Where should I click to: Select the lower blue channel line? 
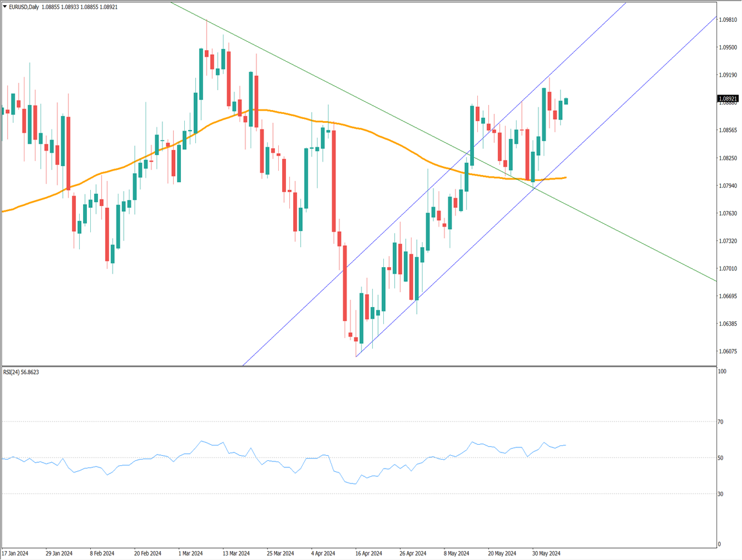(644, 77)
